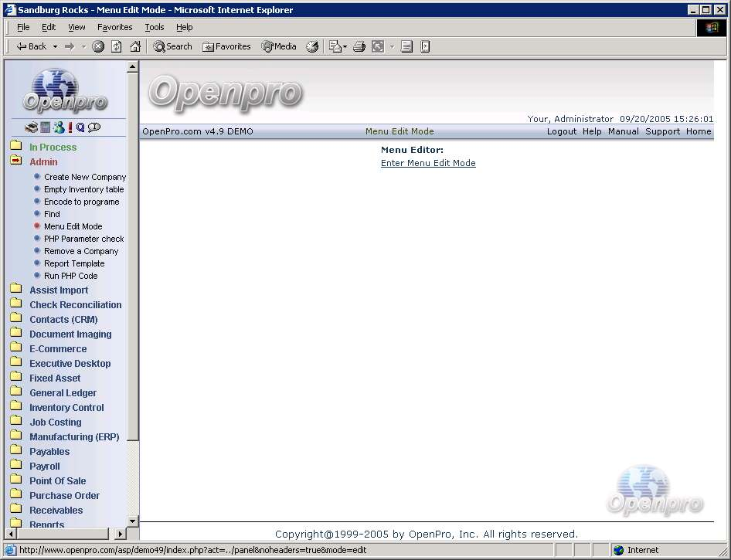This screenshot has width=731, height=560.
Task: Open the calculator icon in the sidebar
Action: (46, 127)
